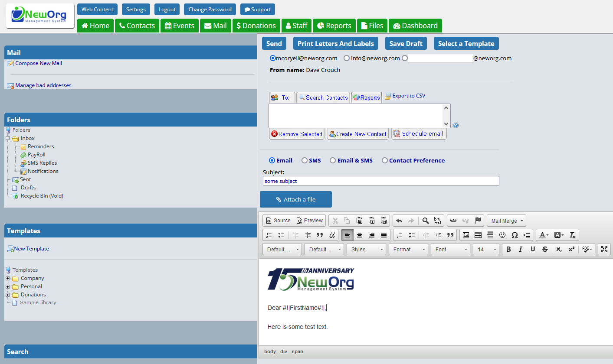
Task: Open the Replace tool
Action: pos(438,221)
